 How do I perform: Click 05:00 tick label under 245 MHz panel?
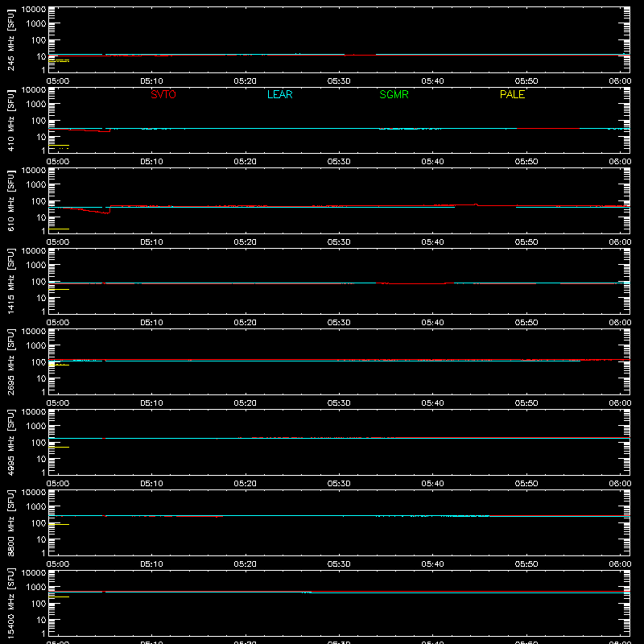pyautogui.click(x=58, y=81)
